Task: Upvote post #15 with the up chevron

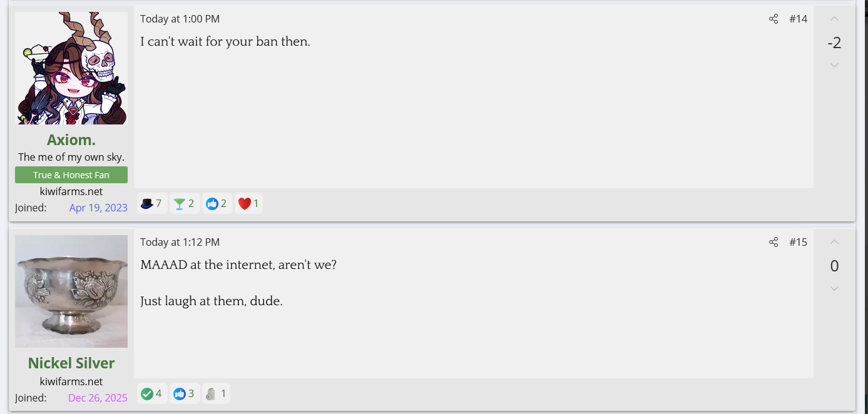Action: click(x=834, y=243)
